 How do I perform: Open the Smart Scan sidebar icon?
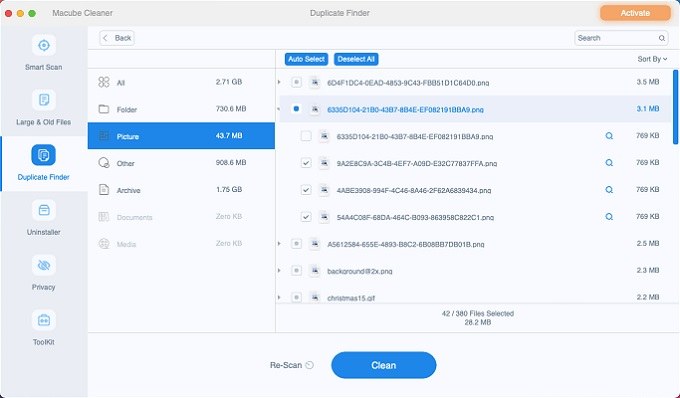click(x=43, y=45)
